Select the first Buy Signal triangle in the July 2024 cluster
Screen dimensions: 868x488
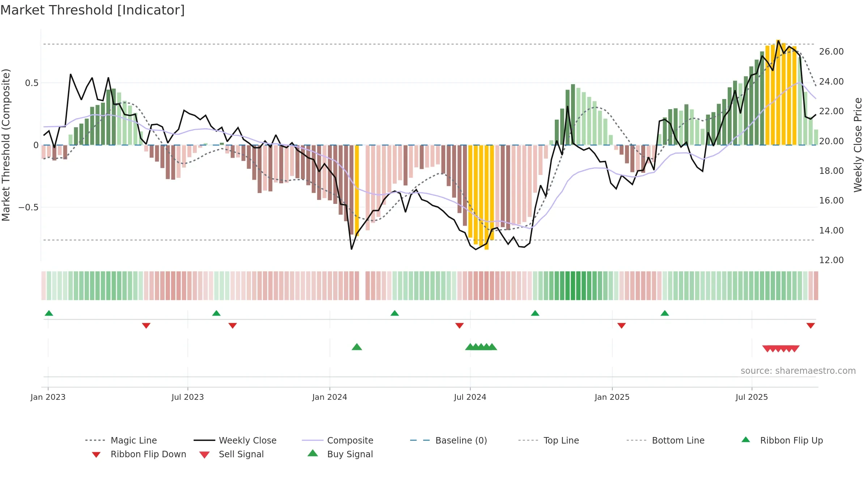(470, 347)
